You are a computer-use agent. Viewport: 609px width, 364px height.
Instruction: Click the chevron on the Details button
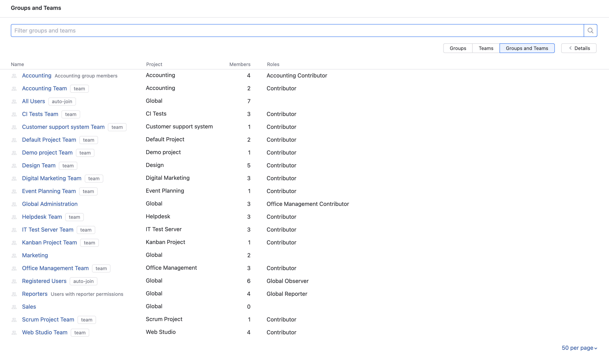(x=570, y=48)
